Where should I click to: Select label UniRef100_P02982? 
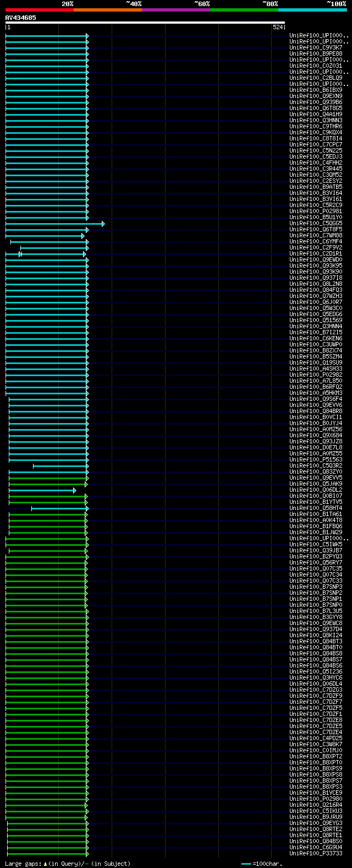click(316, 375)
